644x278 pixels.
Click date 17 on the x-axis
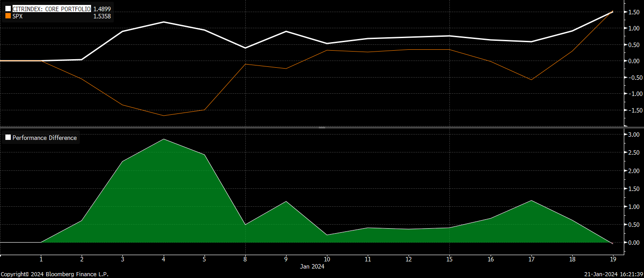[531, 259]
